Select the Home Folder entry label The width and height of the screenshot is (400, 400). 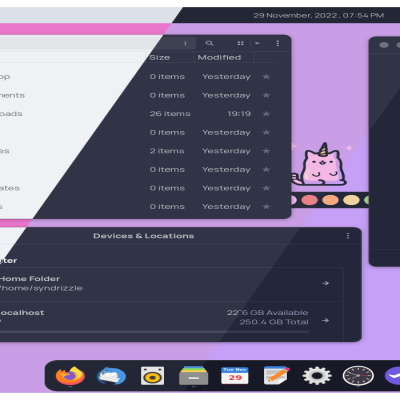coord(30,279)
